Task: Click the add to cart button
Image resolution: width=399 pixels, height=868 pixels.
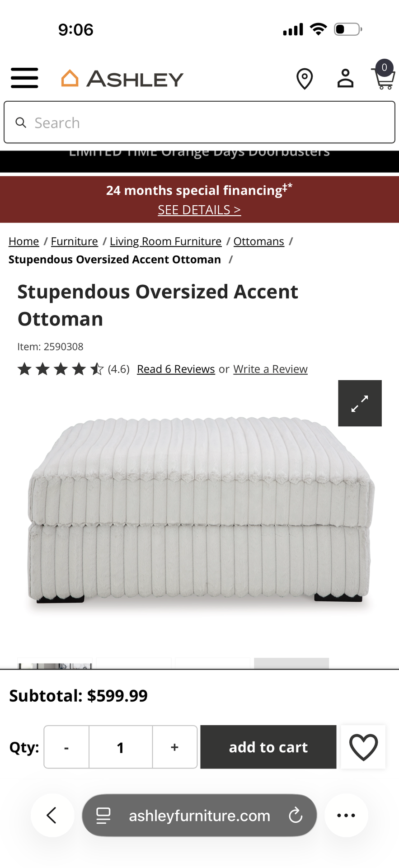Action: coord(268,747)
